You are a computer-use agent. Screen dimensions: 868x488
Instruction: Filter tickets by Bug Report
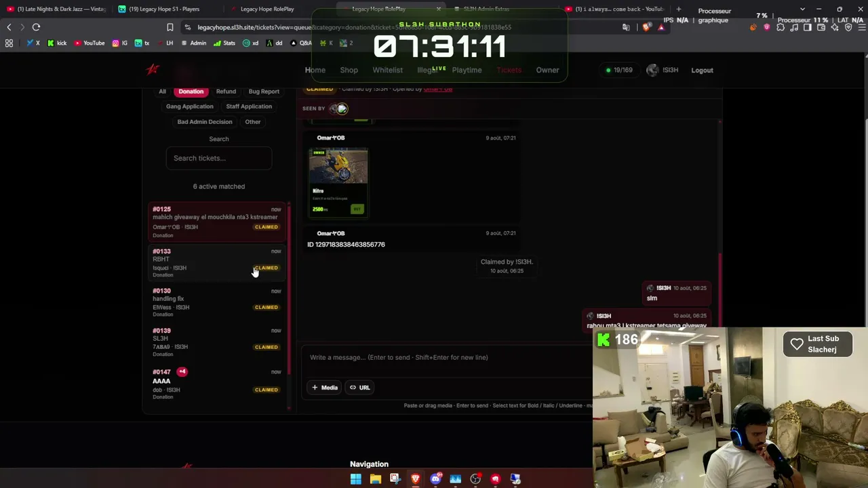[x=264, y=91]
